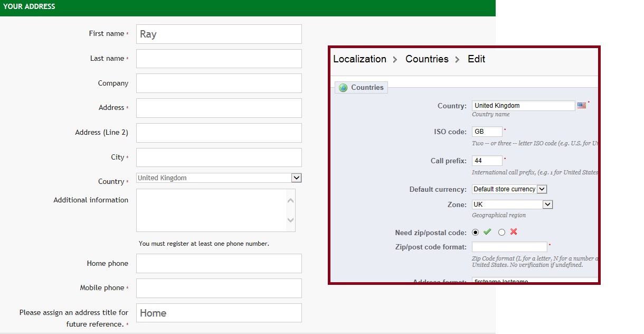Click the Mobile phone input field
This screenshot has height=334, width=644.
(x=219, y=288)
